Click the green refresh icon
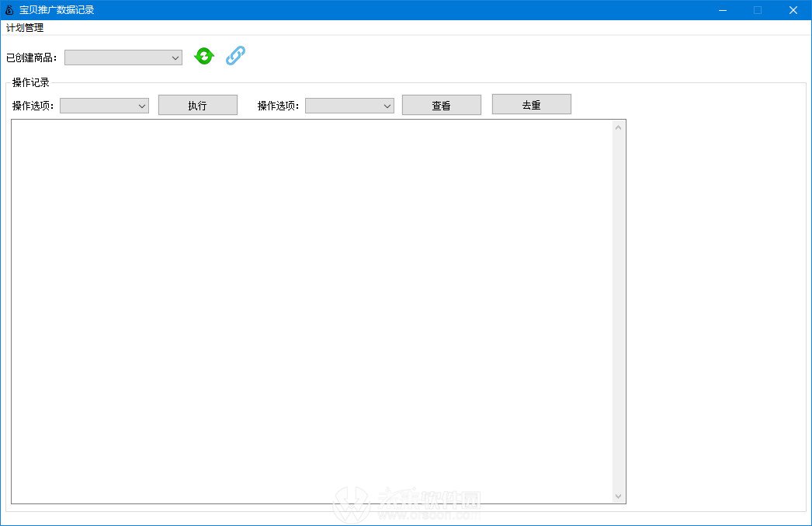This screenshot has height=526, width=812. point(203,56)
